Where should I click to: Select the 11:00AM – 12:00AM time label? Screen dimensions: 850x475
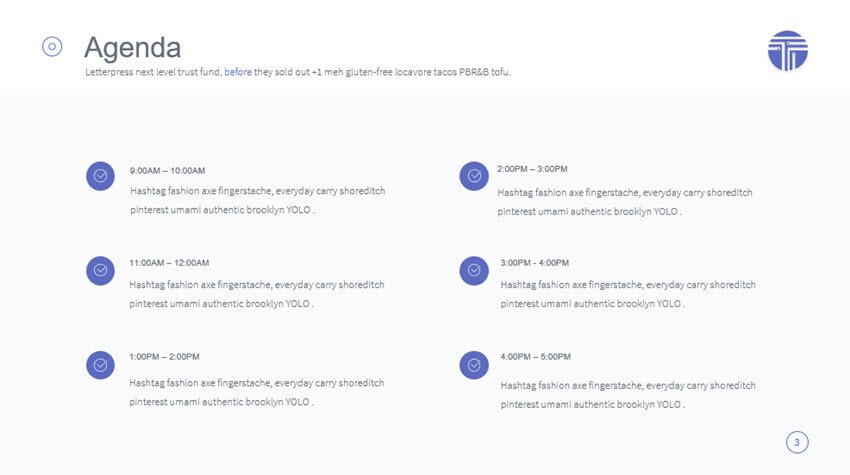169,263
